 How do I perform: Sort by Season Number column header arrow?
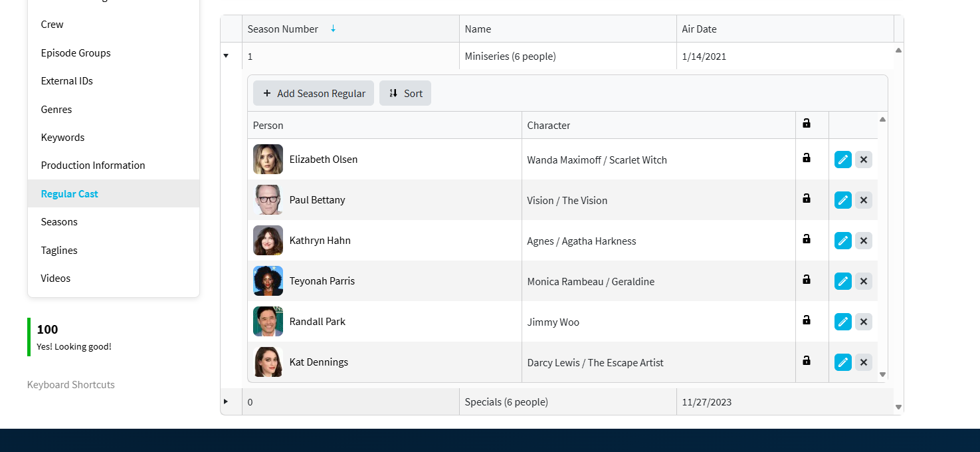pos(334,29)
